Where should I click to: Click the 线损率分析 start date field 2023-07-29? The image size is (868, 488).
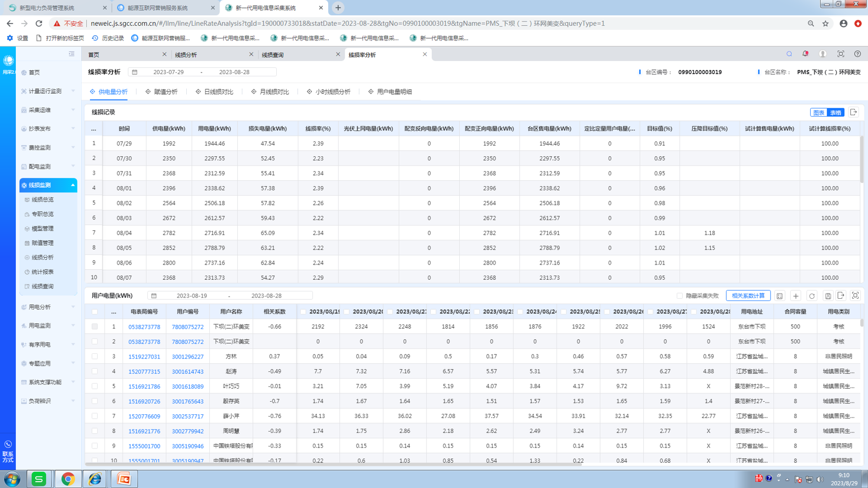tap(168, 72)
